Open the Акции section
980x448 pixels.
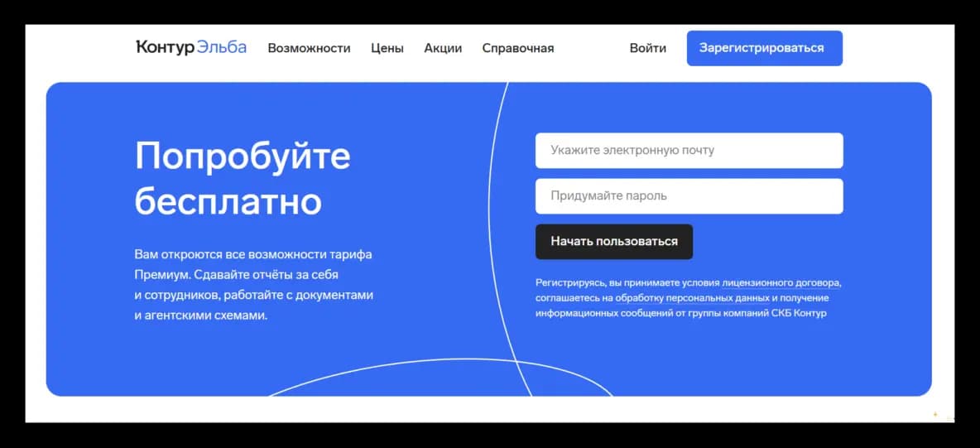(x=443, y=48)
